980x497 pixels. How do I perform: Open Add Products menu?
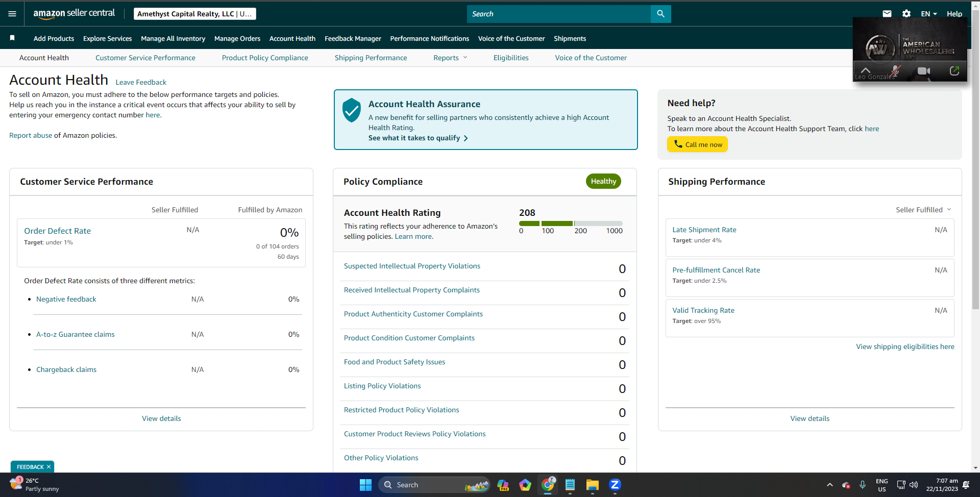click(x=54, y=38)
